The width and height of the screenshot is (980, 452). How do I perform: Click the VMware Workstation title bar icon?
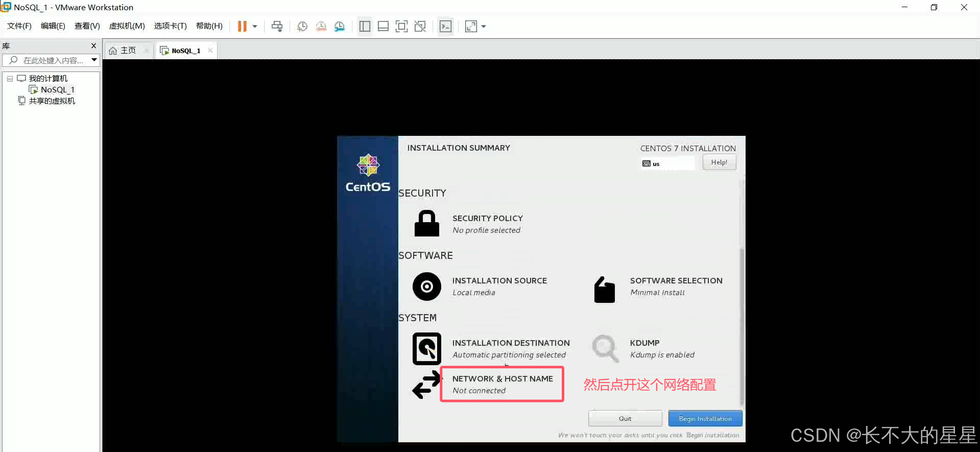click(x=6, y=7)
